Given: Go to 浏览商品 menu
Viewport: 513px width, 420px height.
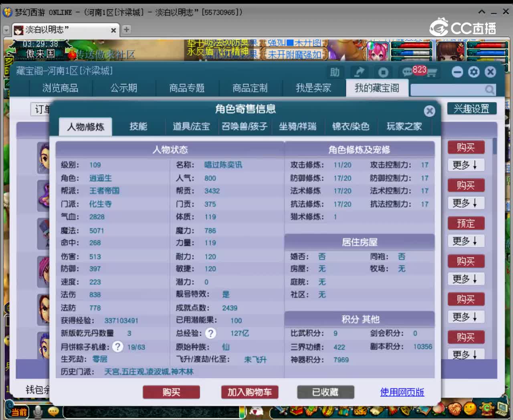Looking at the screenshot, I should pos(61,88).
